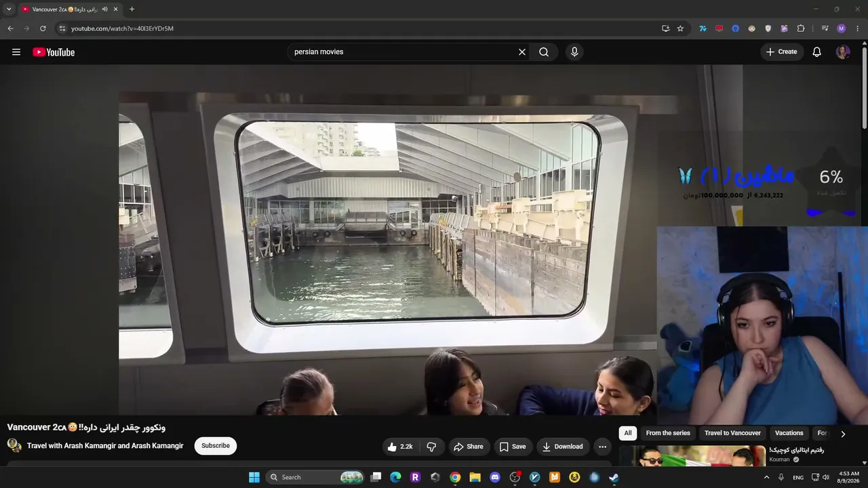The width and height of the screenshot is (868, 488).
Task: Download the video
Action: (563, 447)
